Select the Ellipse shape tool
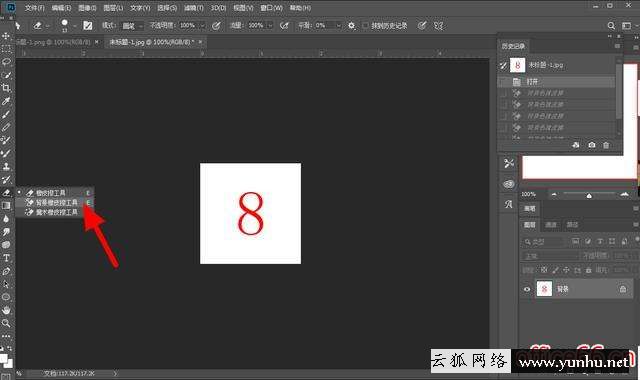Image resolution: width=640 pixels, height=380 pixels. (x=6, y=297)
